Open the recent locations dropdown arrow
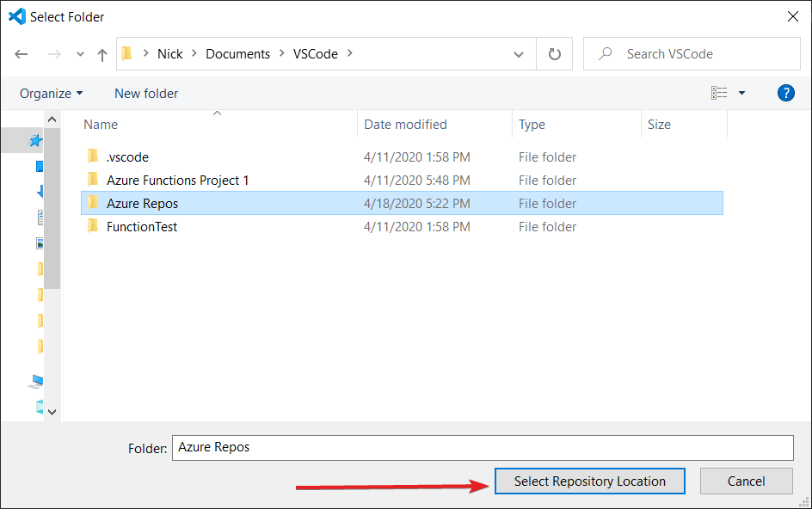Viewport: 812px width, 509px height. point(80,54)
